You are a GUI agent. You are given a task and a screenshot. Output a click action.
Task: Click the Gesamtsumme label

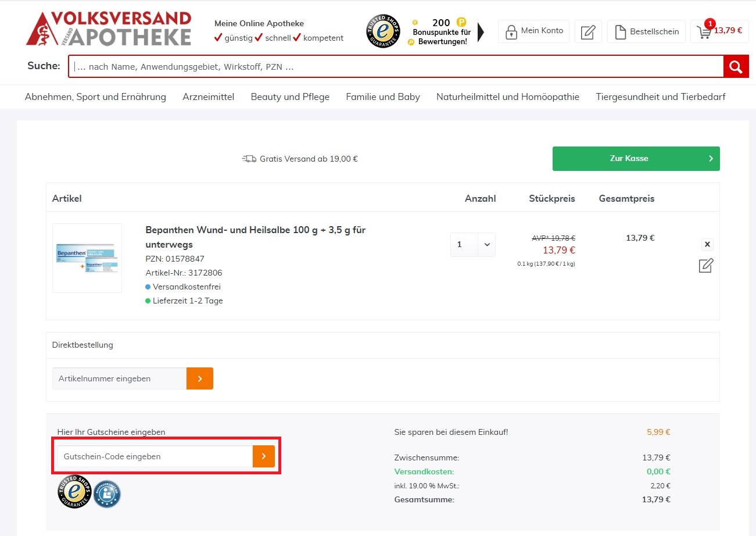click(424, 499)
